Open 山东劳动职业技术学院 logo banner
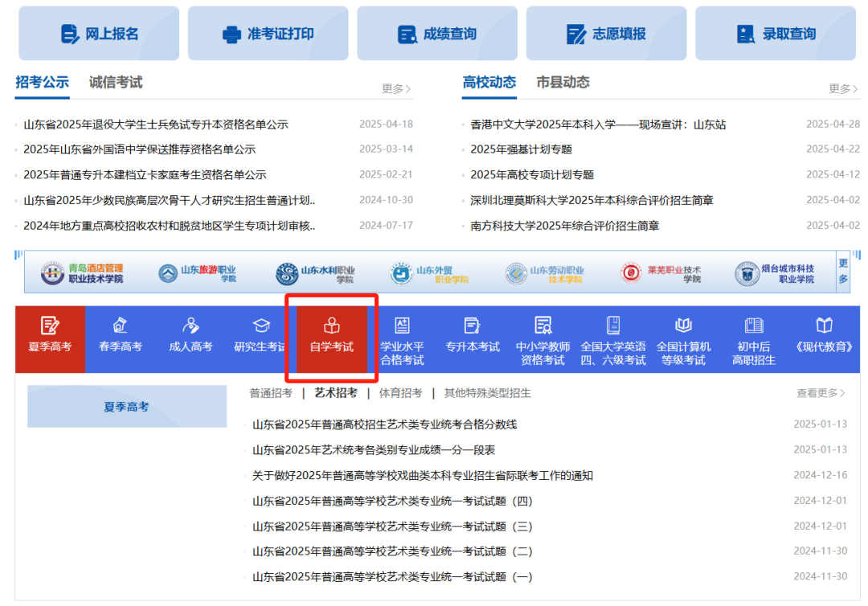Image resolution: width=868 pixels, height=606 pixels. point(545,272)
